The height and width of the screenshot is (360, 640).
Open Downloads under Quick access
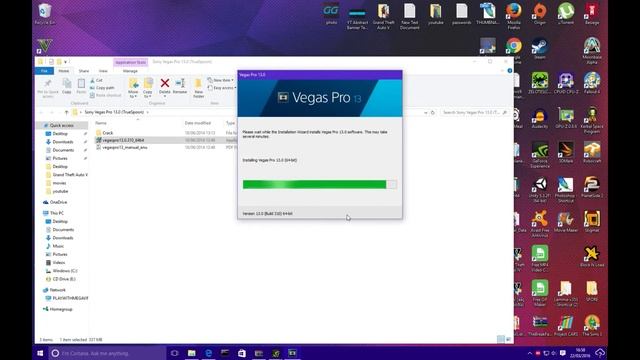(60, 142)
